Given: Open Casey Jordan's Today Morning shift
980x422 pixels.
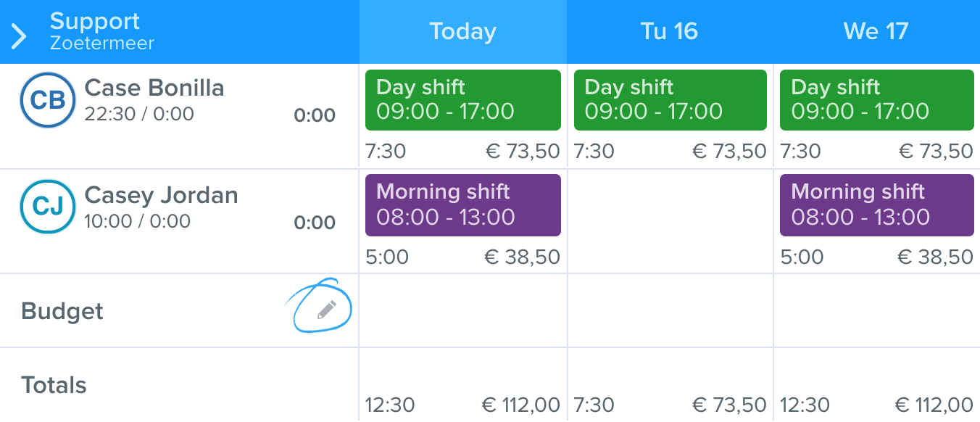Looking at the screenshot, I should tap(463, 205).
